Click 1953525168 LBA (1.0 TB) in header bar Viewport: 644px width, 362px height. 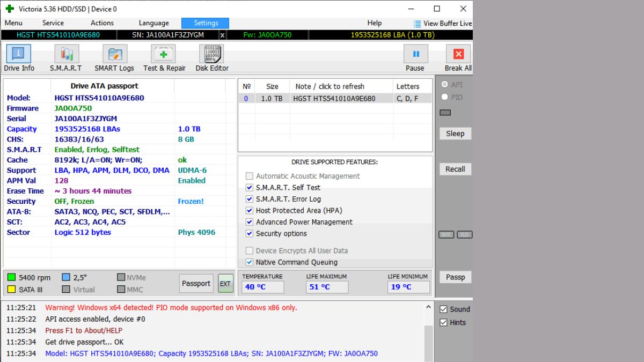[392, 35]
